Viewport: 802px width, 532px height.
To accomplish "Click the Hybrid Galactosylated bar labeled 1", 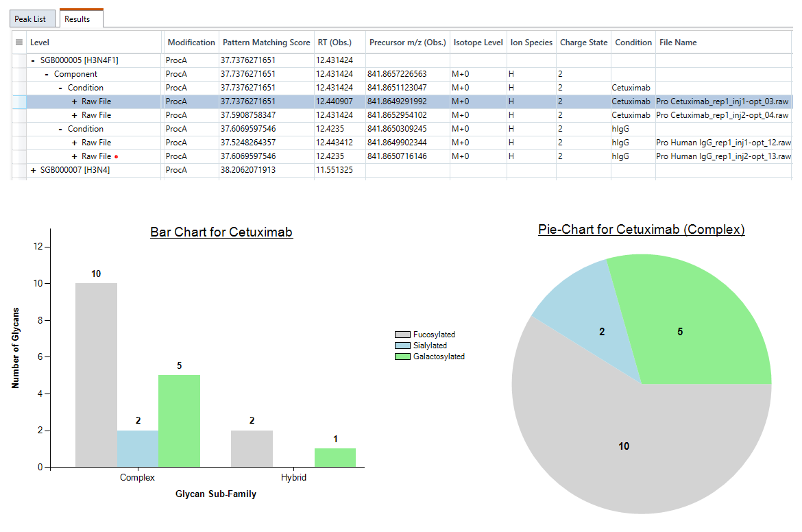I will pos(335,458).
